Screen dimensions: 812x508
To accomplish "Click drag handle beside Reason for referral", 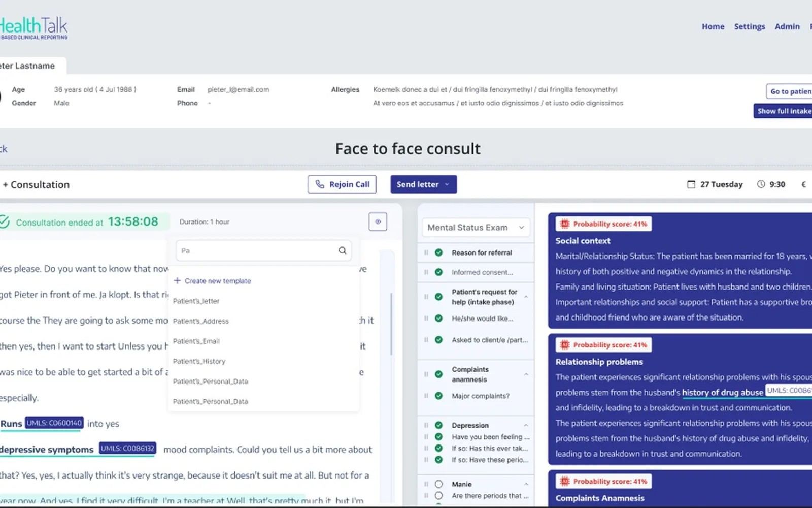I will coord(426,252).
